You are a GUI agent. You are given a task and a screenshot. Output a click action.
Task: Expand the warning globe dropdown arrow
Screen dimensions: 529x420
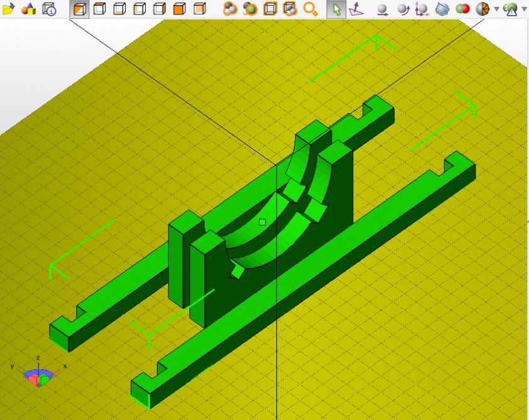[x=524, y=9]
